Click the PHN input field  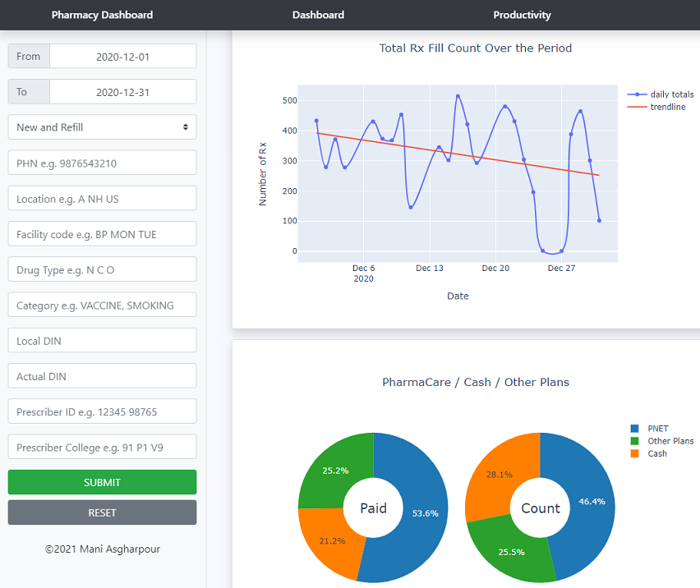coord(102,163)
